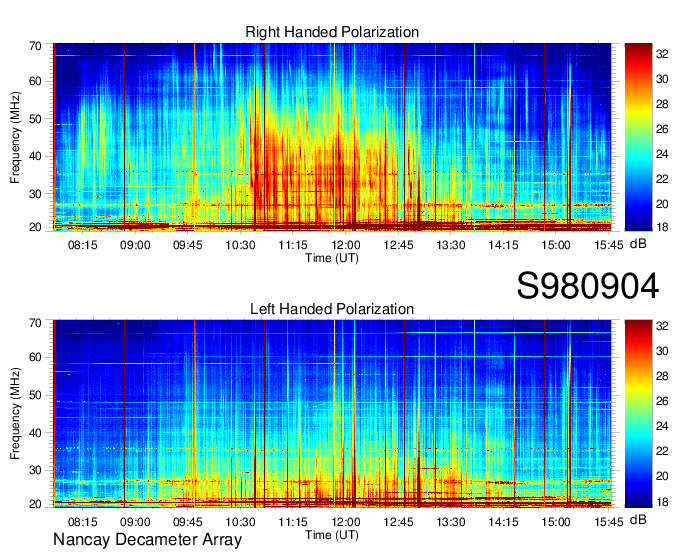Click 09:45 time tick on Left Handed plot

pos(188,522)
